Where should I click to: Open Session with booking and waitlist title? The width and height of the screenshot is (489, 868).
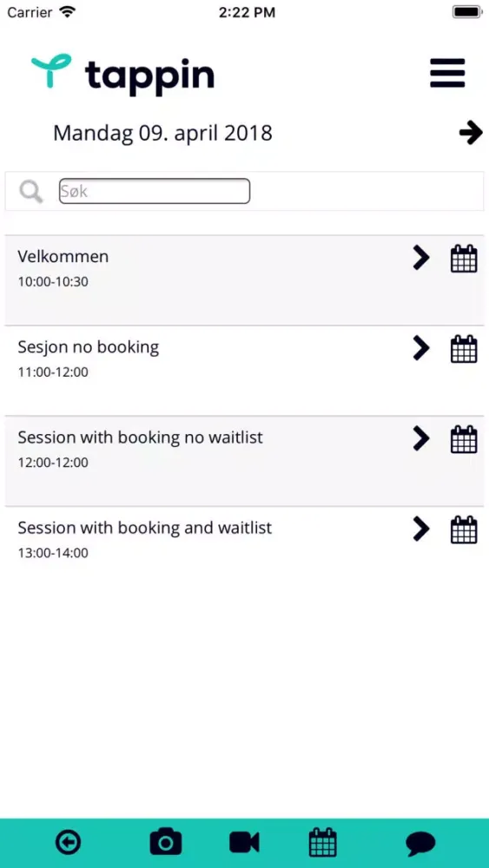(145, 528)
